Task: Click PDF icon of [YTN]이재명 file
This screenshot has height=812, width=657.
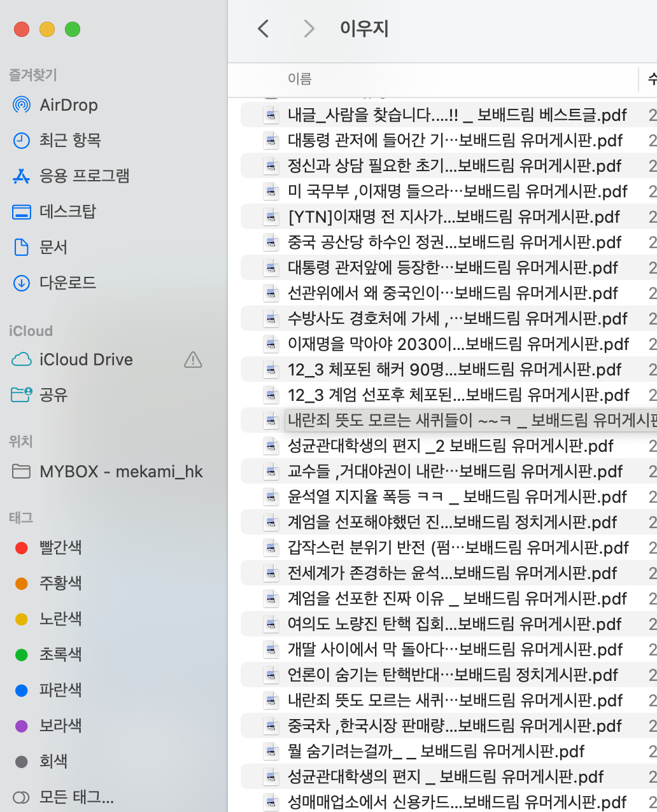Action: pos(272,217)
